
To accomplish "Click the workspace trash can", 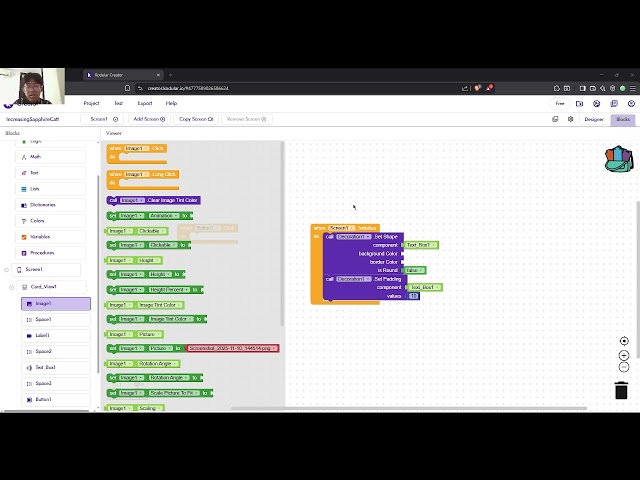I will click(x=621, y=390).
